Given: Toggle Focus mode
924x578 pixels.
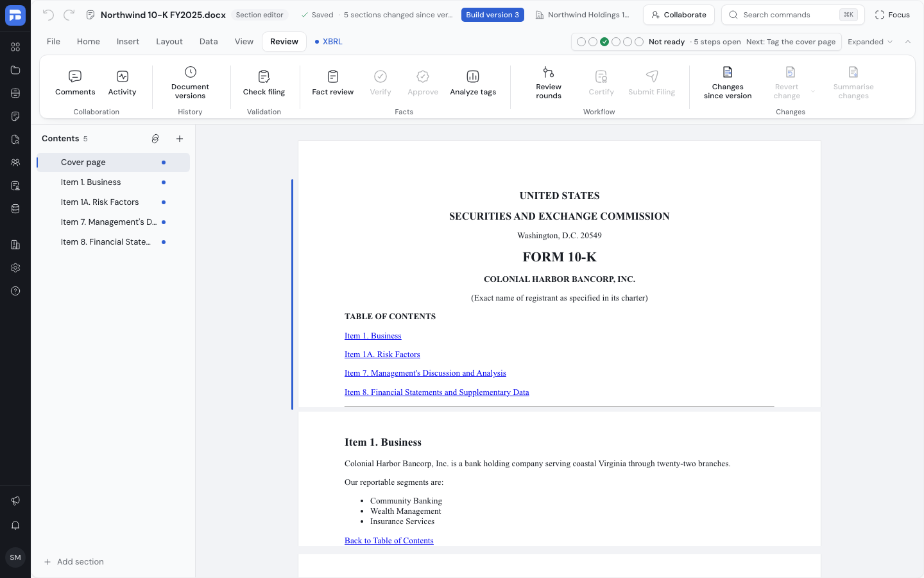Looking at the screenshot, I should 893,15.
